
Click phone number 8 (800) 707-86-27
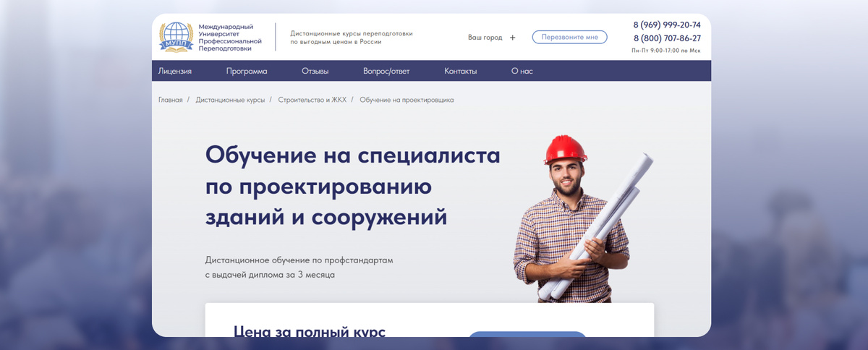pyautogui.click(x=666, y=38)
